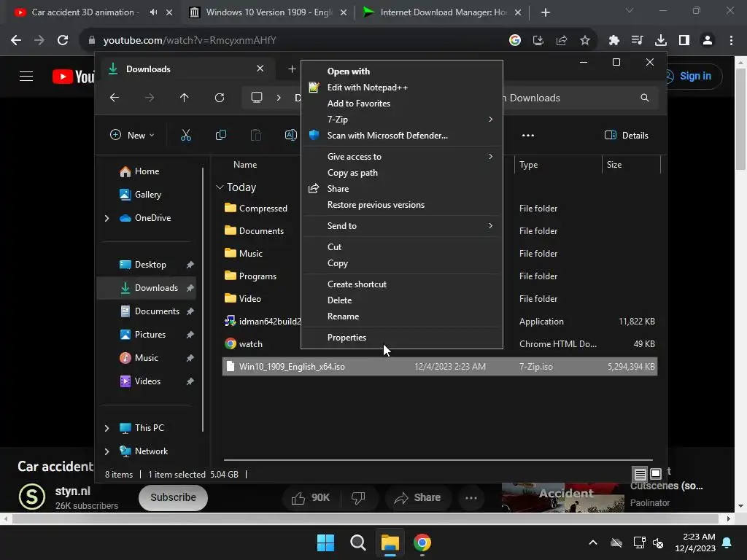Click the Share button under the video
747x560 pixels.
(417, 497)
